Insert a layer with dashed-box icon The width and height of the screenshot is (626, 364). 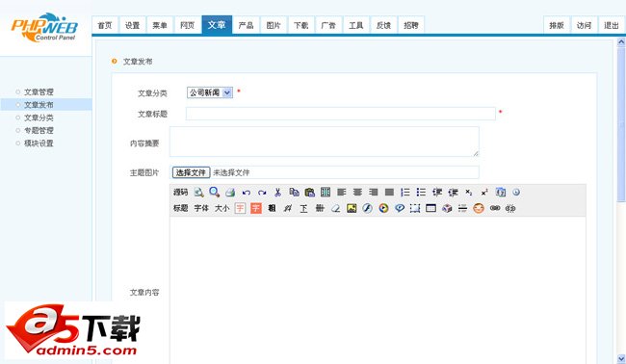coord(415,208)
